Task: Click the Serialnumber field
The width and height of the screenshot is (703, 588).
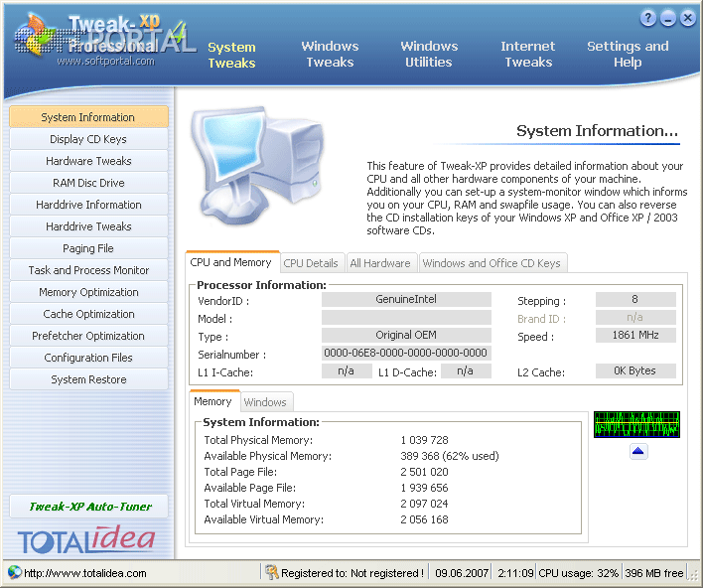Action: pos(406,353)
